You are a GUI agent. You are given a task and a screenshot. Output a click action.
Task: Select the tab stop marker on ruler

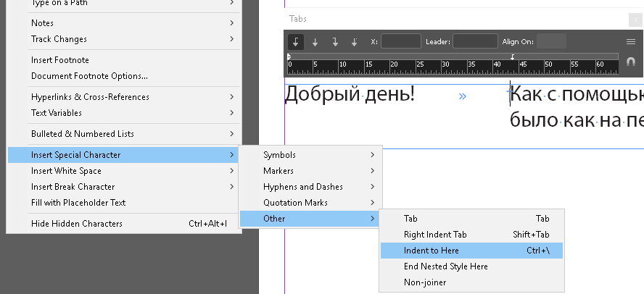point(513,56)
